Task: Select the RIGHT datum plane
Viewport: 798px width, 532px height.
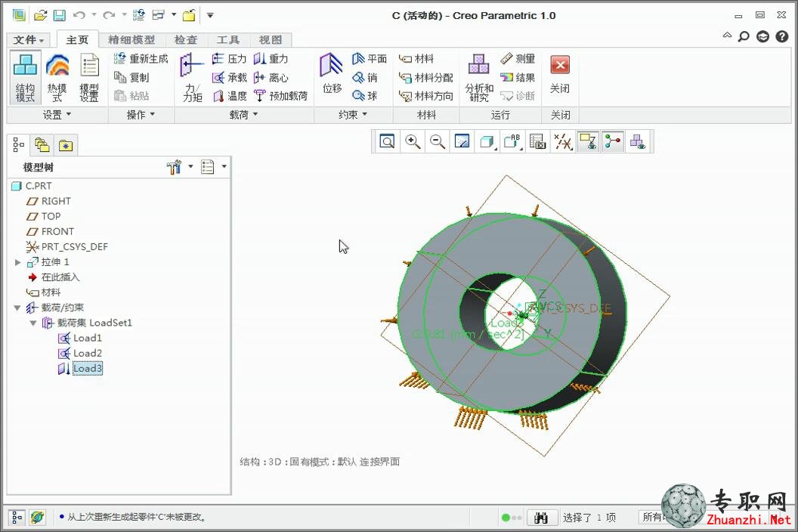Action: (x=48, y=201)
